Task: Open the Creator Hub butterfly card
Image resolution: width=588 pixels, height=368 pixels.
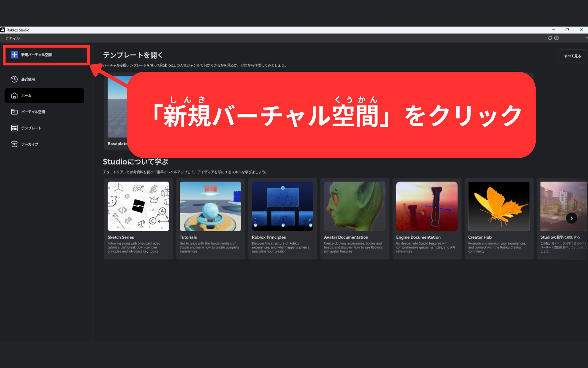Action: [x=499, y=206]
